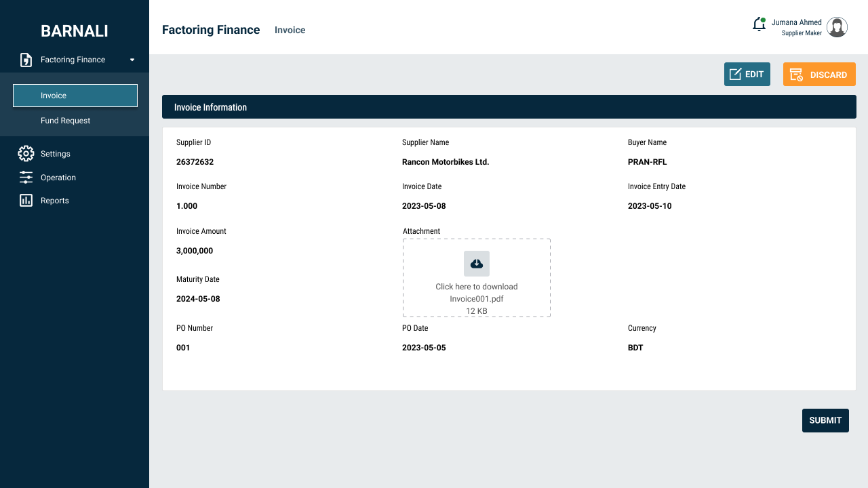Screen dimensions: 868x488
Task: Click the buyer name PRAN-RFL
Action: [x=648, y=162]
